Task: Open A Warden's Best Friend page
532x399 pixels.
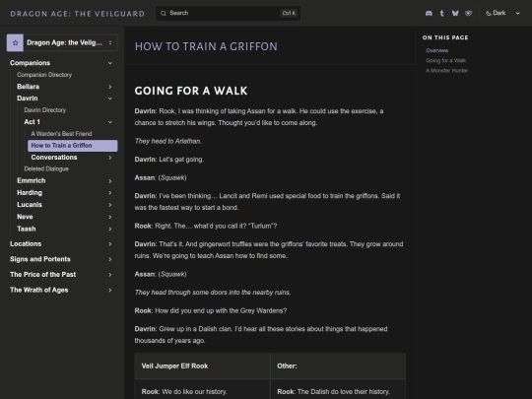Action: (x=61, y=134)
